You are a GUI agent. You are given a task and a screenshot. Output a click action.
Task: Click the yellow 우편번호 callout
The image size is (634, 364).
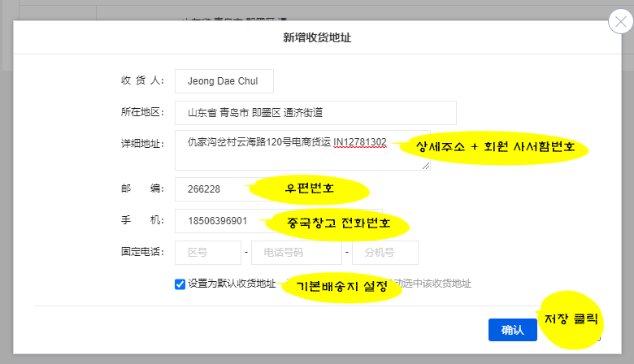tap(310, 190)
